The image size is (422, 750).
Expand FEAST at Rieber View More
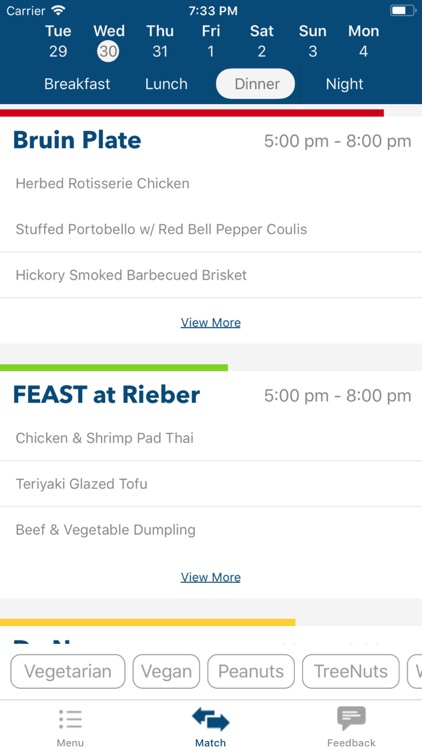pos(211,577)
